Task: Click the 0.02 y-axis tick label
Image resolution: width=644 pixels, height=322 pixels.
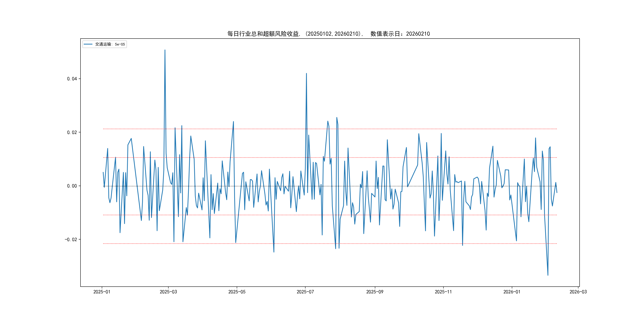Action: click(72, 132)
